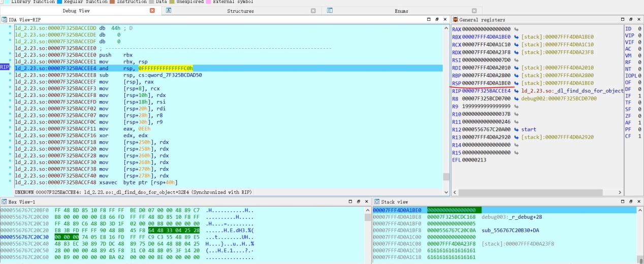Image resolution: width=644 pixels, height=264 pixels.
Task: Follow the jump arrow next to RDI
Action: pyautogui.click(x=517, y=68)
